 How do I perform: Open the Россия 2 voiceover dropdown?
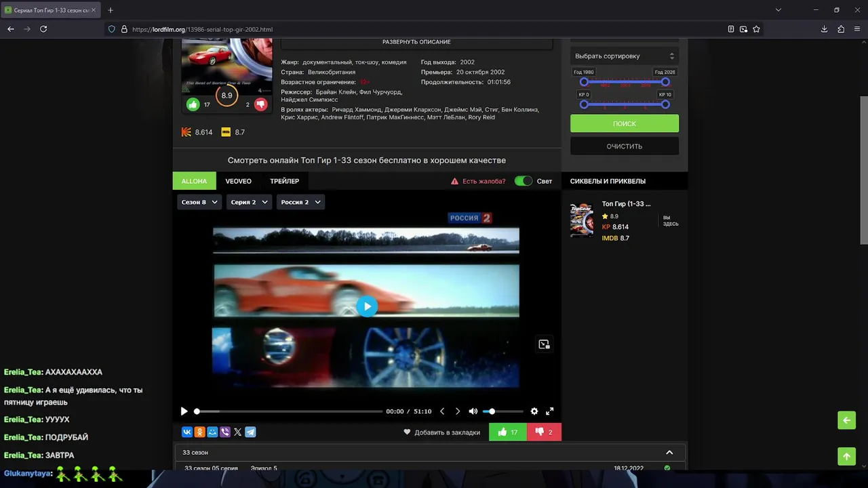(x=300, y=202)
